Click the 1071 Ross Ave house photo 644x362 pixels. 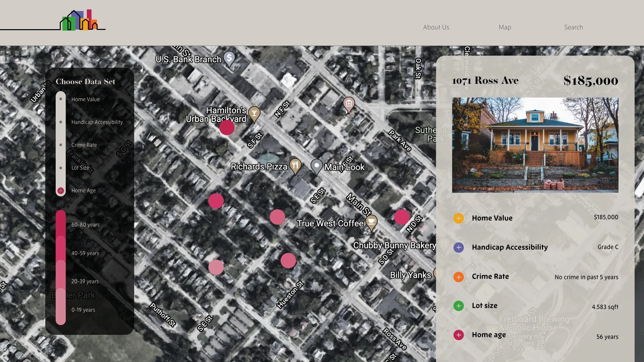(x=535, y=145)
